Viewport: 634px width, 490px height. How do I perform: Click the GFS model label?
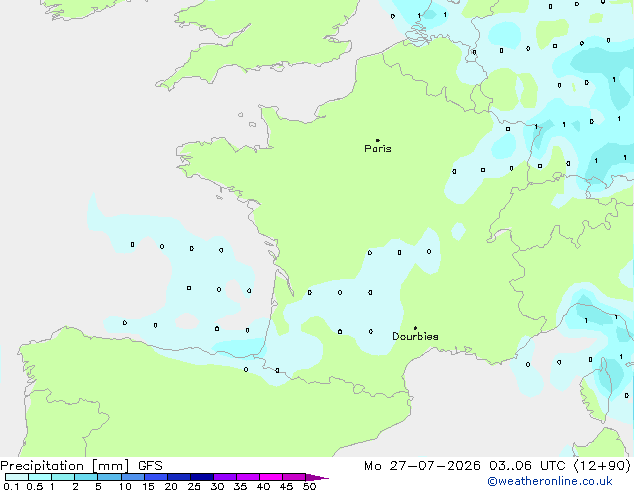[150, 466]
